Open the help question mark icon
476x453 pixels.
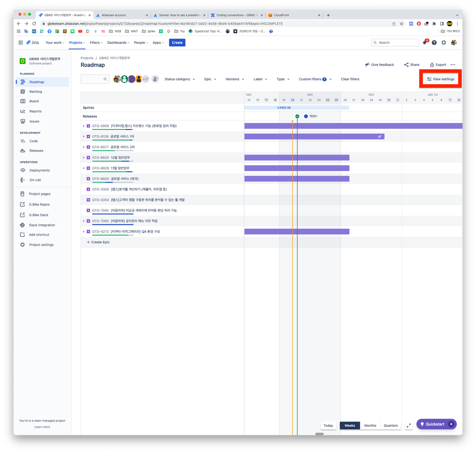tap(434, 43)
